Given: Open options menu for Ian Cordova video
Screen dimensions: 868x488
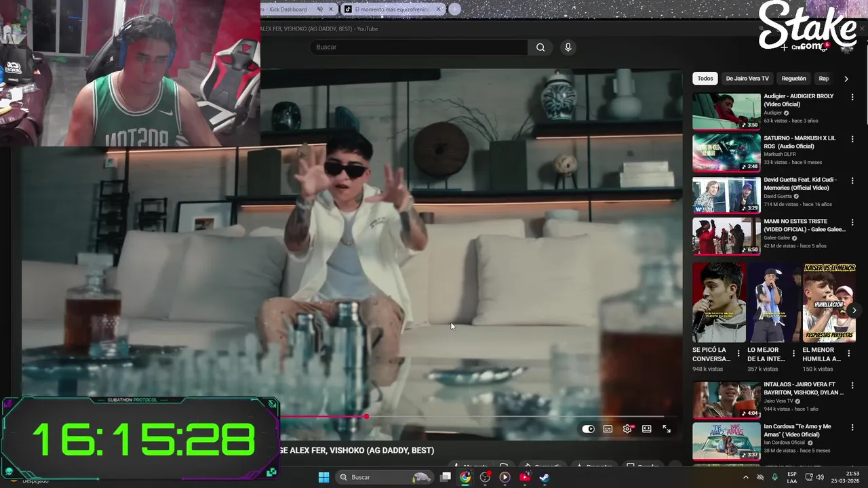Looking at the screenshot, I should (852, 428).
